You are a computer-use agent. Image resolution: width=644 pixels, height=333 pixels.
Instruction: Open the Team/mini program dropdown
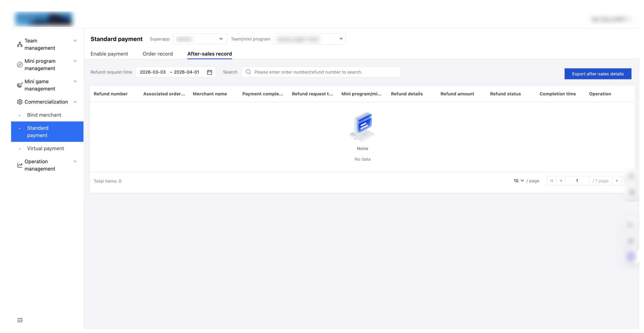[309, 39]
